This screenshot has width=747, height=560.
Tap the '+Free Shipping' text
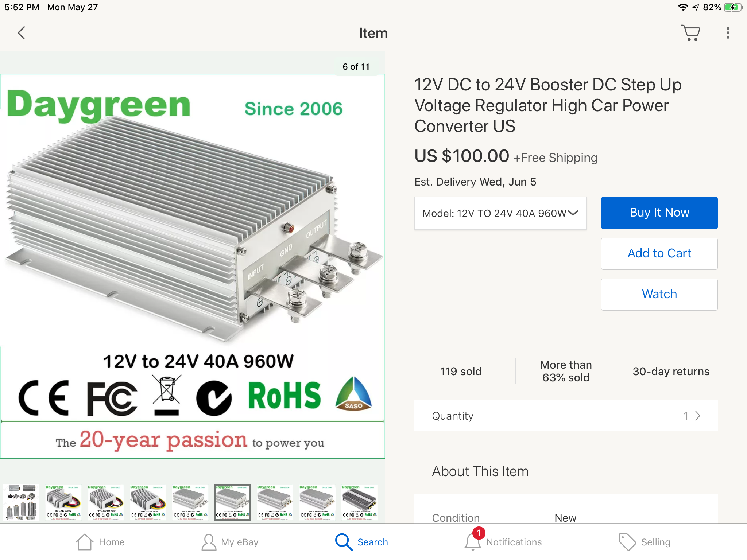[556, 158]
